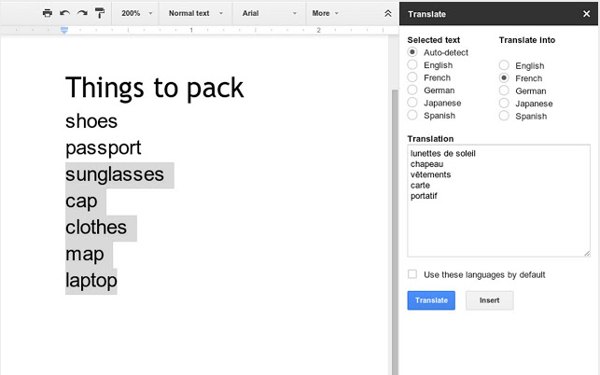
Task: Choose English under Translate into
Action: point(504,65)
